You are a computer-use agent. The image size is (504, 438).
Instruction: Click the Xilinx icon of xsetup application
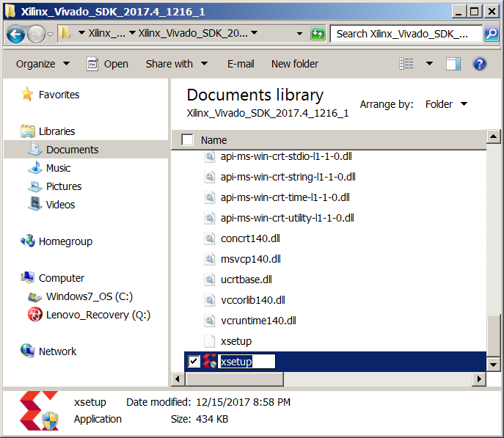point(210,362)
